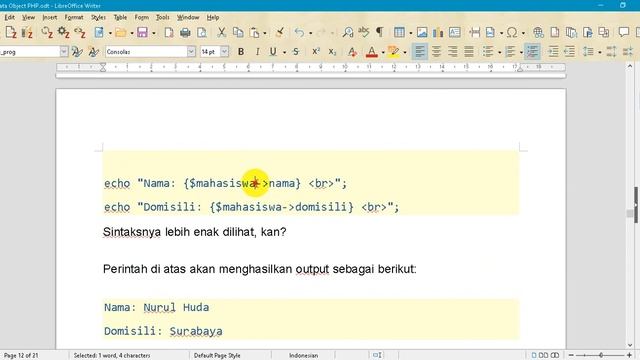This screenshot has height=360, width=640.
Task: Open the Format menu
Action: pos(74,17)
